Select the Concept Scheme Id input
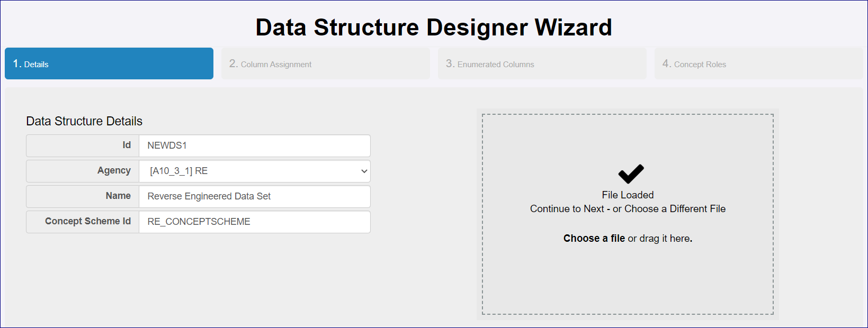868x328 pixels. coord(254,222)
